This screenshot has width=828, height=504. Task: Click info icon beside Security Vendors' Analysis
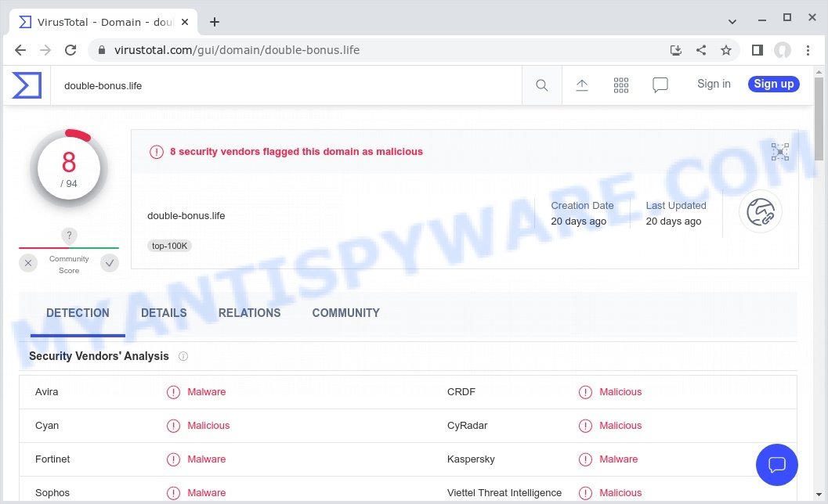pos(183,356)
